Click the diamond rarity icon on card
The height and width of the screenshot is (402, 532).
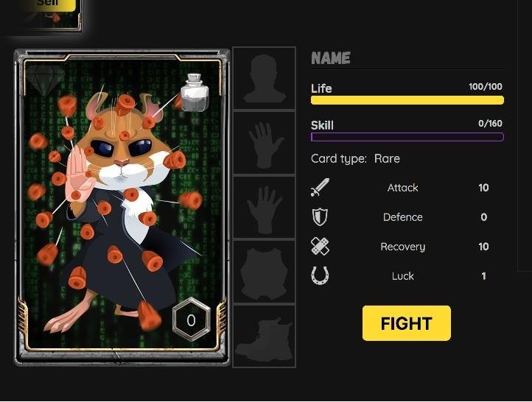click(x=46, y=80)
